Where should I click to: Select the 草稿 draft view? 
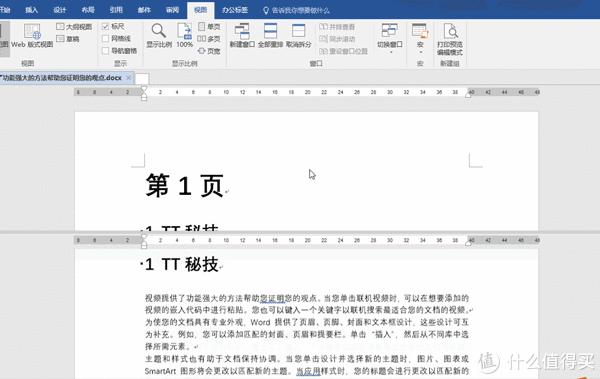(68, 39)
